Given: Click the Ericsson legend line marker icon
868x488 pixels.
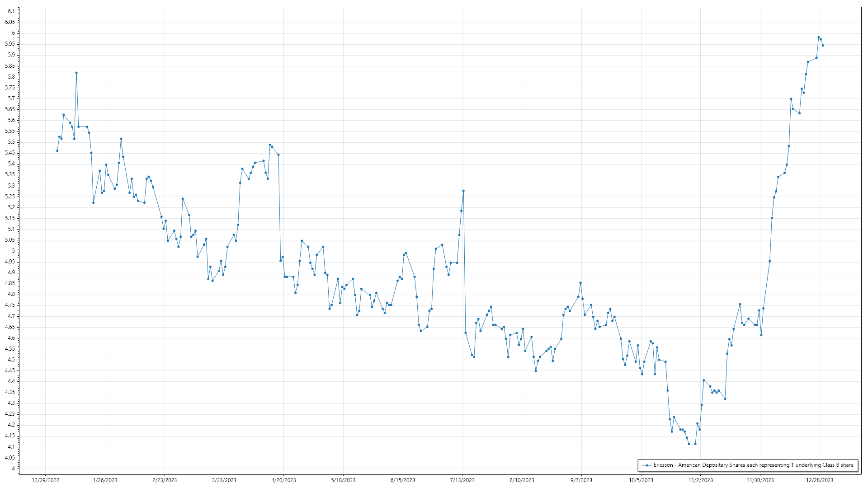Looking at the screenshot, I should coord(647,465).
